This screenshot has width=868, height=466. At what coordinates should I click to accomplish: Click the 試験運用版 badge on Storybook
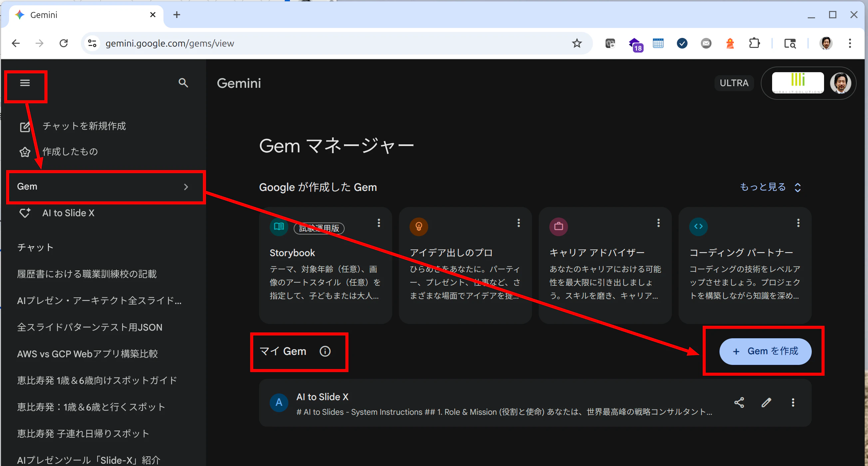319,228
